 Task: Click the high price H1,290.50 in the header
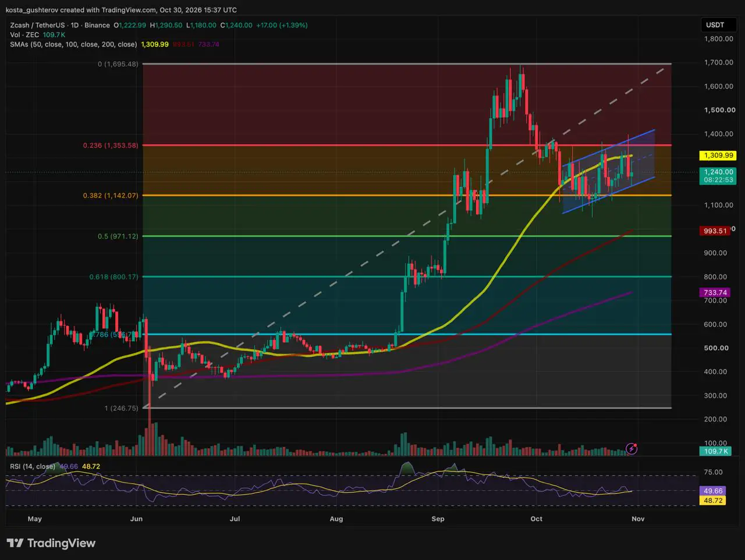click(x=166, y=25)
